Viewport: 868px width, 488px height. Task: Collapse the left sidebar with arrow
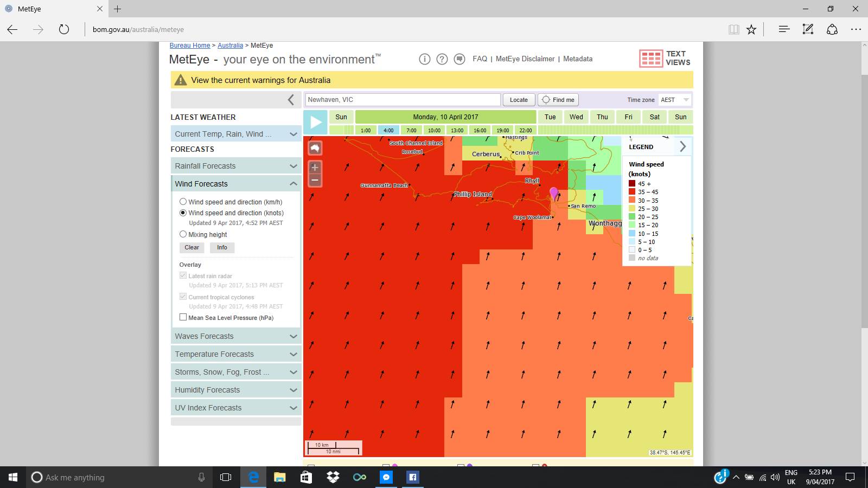(291, 100)
